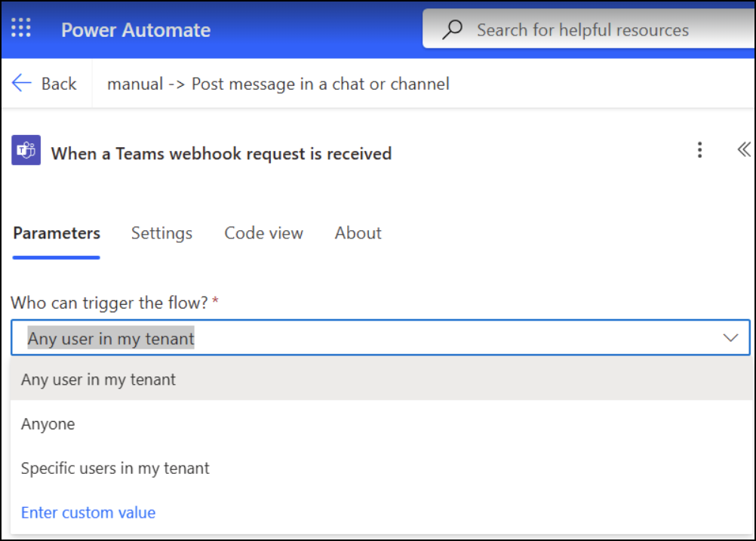
Task: Click the Who can trigger the flow label
Action: click(109, 303)
